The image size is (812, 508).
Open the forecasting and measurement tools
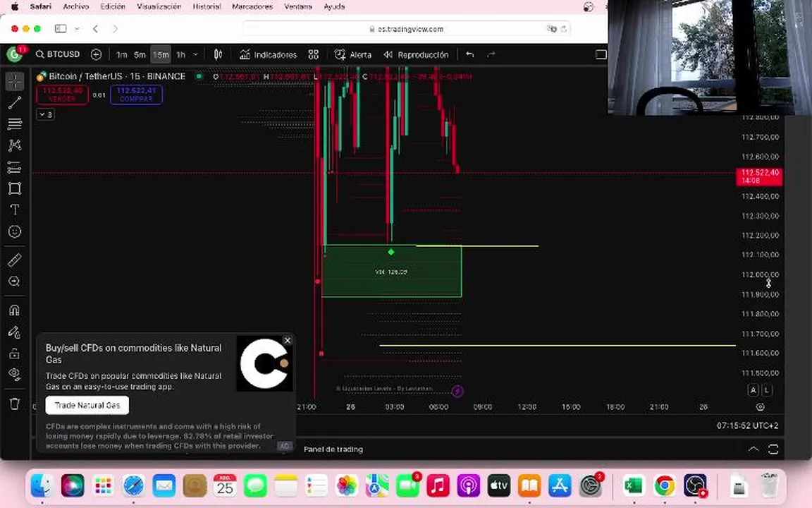pos(15,167)
